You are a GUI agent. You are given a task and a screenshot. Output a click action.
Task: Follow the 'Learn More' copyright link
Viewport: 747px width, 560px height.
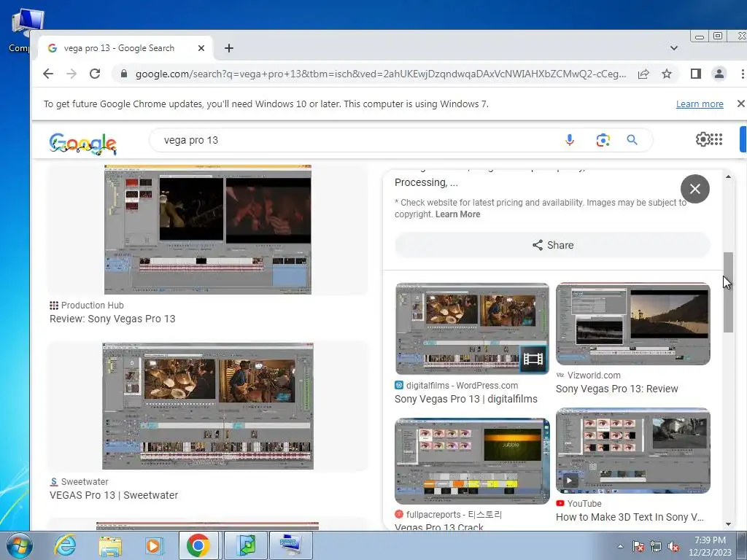click(457, 214)
